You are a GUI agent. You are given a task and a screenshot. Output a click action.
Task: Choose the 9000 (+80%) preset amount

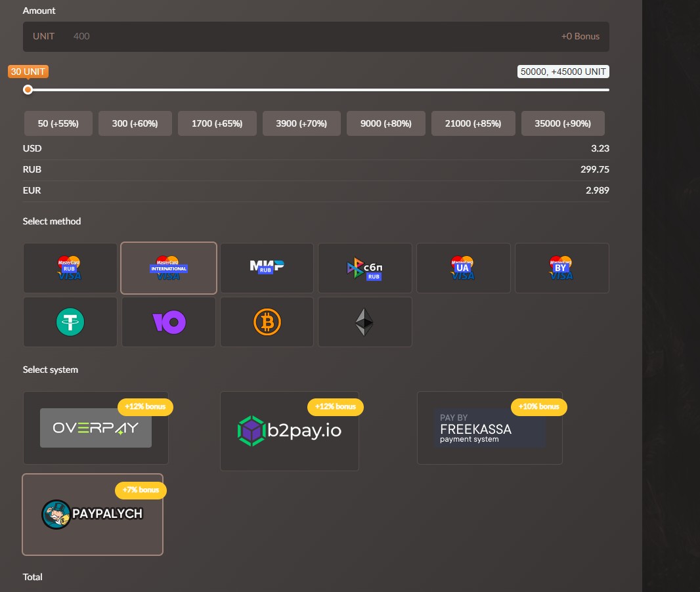tap(385, 123)
